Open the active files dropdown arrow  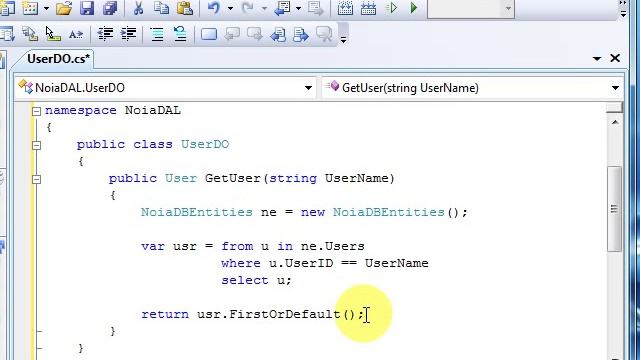click(597, 59)
